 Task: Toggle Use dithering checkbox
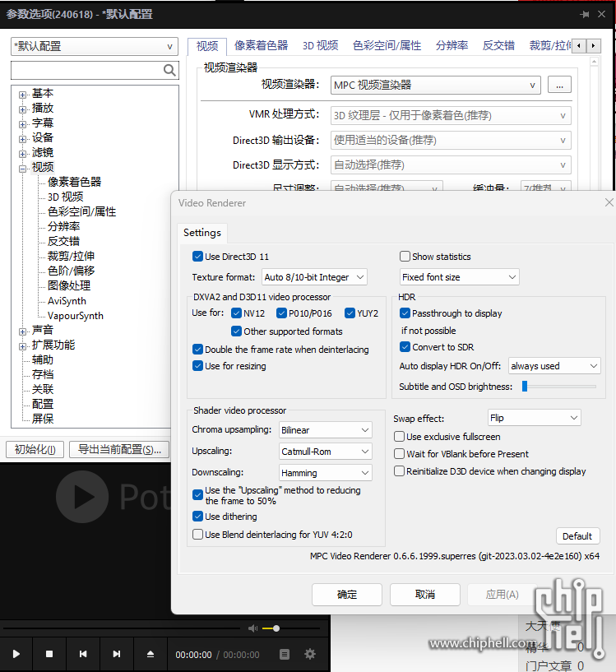(x=197, y=516)
